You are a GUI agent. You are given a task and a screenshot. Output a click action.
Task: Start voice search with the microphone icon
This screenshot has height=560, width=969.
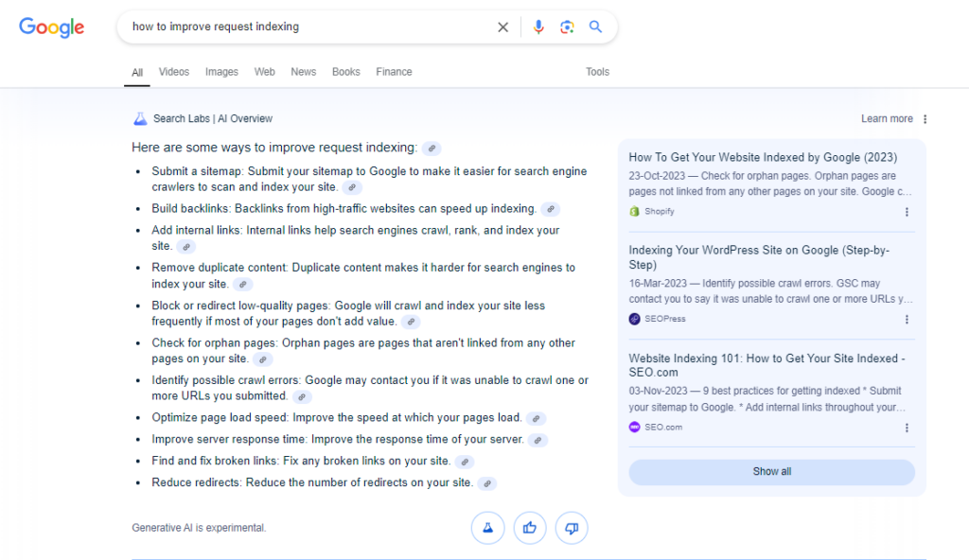point(538,26)
